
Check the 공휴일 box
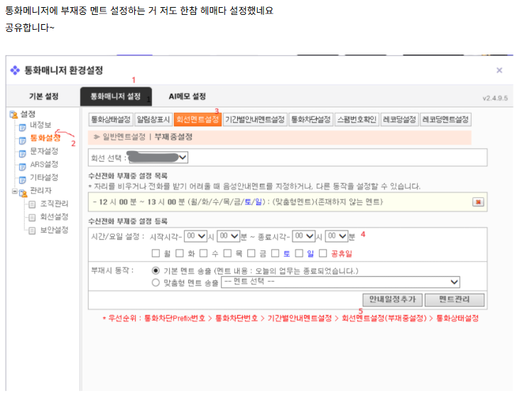[323, 253]
